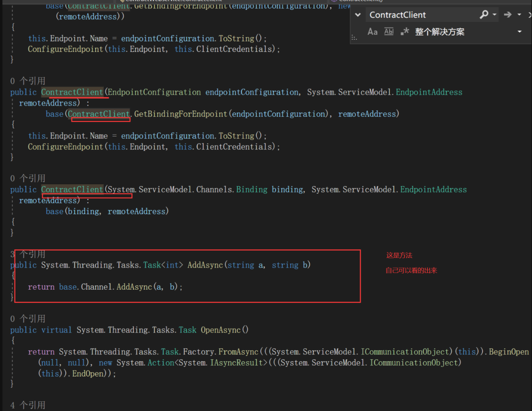Open the 整个解决方案 search scope dropdown
Viewport: 532px width, 411px height.
[x=519, y=31]
